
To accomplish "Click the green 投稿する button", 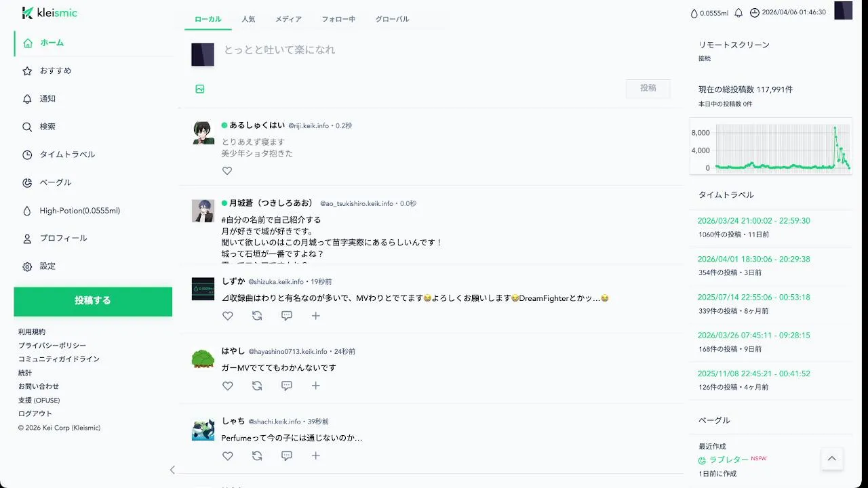I will 93,301.
